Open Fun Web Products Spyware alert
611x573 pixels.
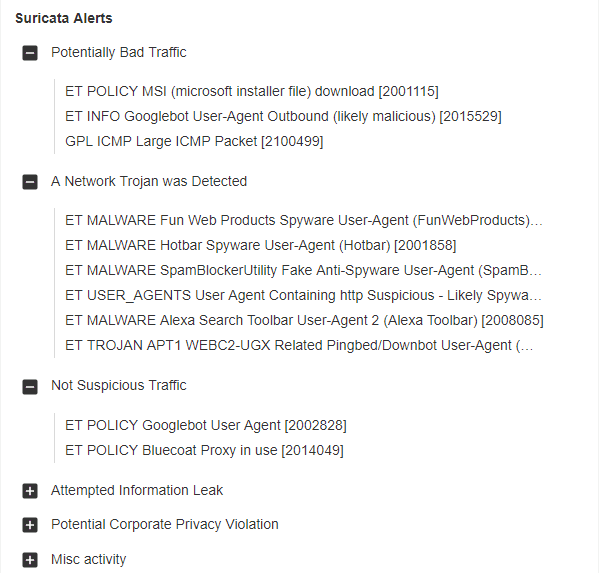coord(303,220)
